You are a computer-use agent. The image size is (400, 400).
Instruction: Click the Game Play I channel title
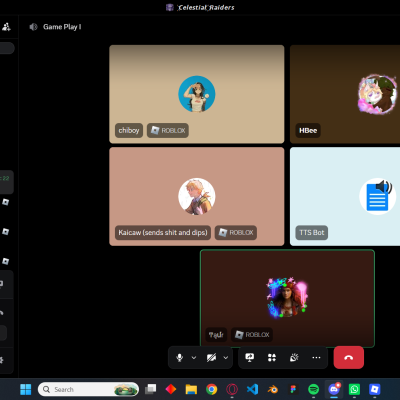tap(62, 27)
